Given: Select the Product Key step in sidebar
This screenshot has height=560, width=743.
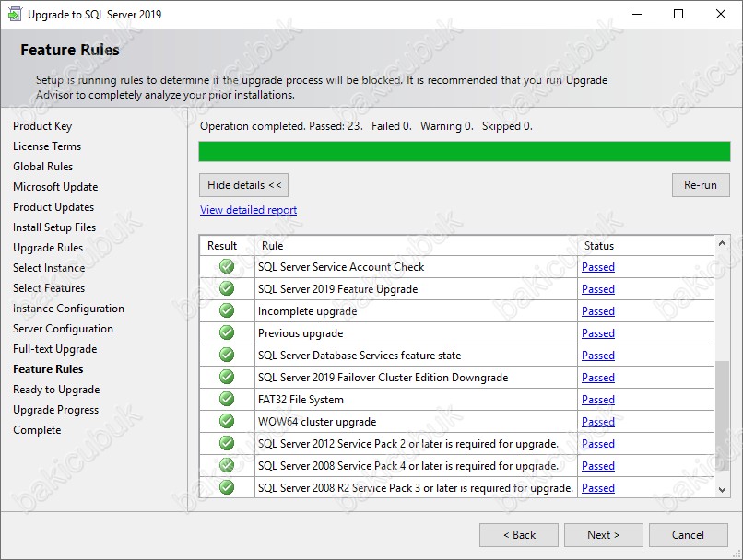Looking at the screenshot, I should (x=42, y=126).
